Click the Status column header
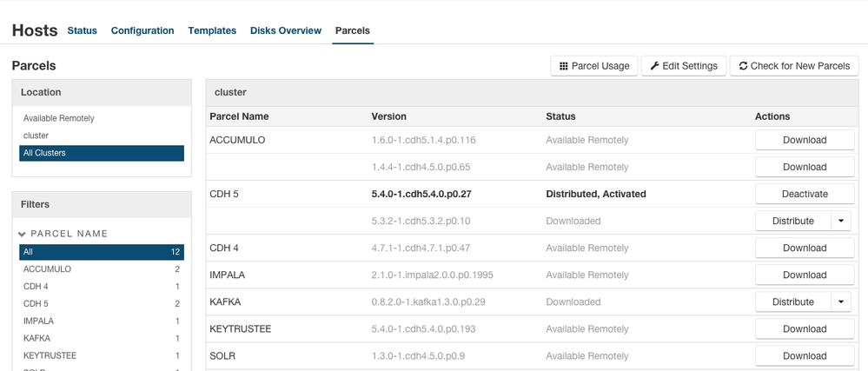The width and height of the screenshot is (868, 371). coord(560,116)
